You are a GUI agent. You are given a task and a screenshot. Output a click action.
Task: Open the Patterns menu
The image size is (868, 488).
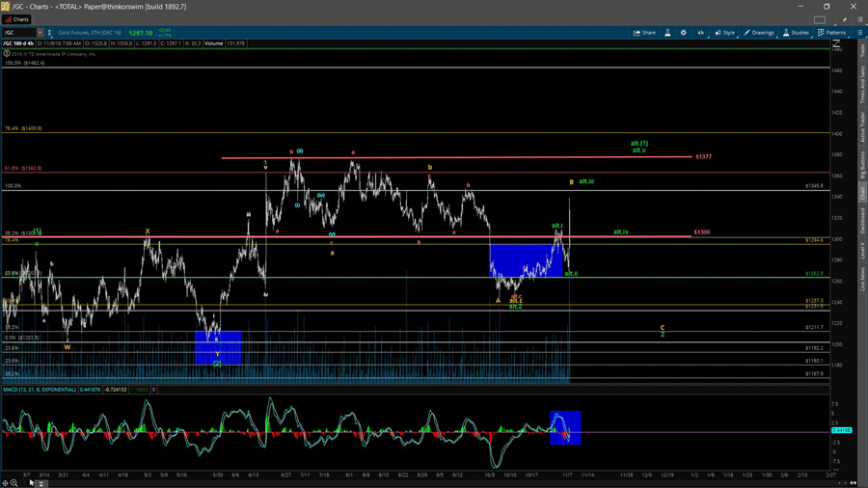point(832,33)
